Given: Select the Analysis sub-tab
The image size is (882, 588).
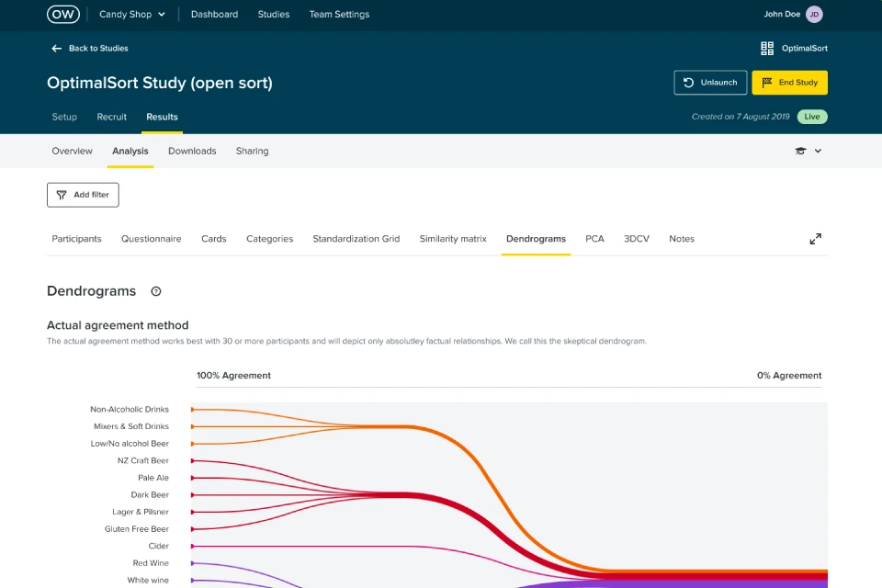Looking at the screenshot, I should pyautogui.click(x=130, y=151).
